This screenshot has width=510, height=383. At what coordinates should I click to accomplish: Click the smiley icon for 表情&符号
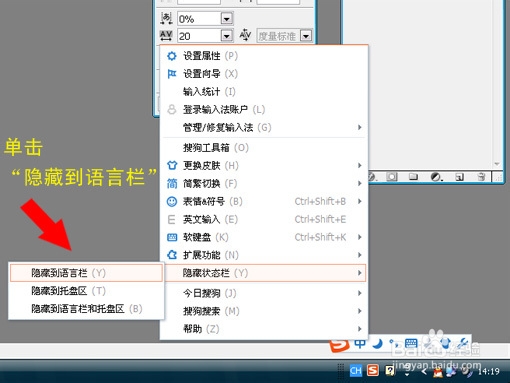coord(172,201)
